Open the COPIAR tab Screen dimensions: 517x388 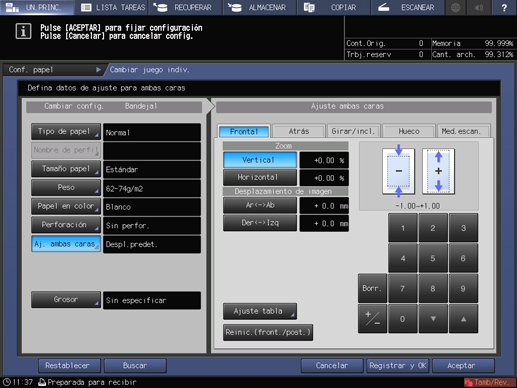coord(334,7)
